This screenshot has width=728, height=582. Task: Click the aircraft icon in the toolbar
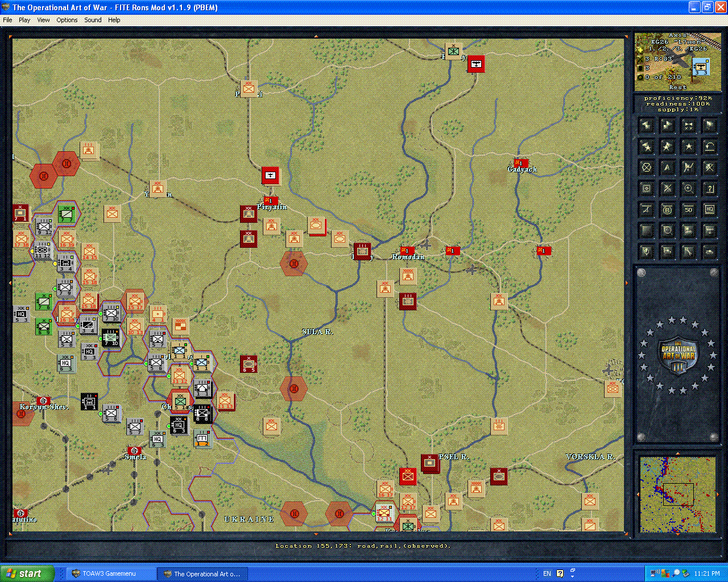(x=709, y=230)
